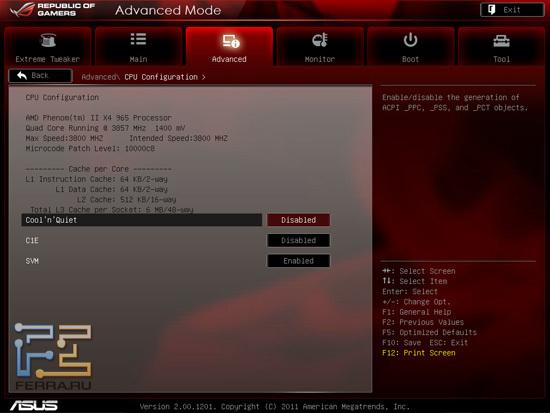Go to the Boot tab

point(410,47)
